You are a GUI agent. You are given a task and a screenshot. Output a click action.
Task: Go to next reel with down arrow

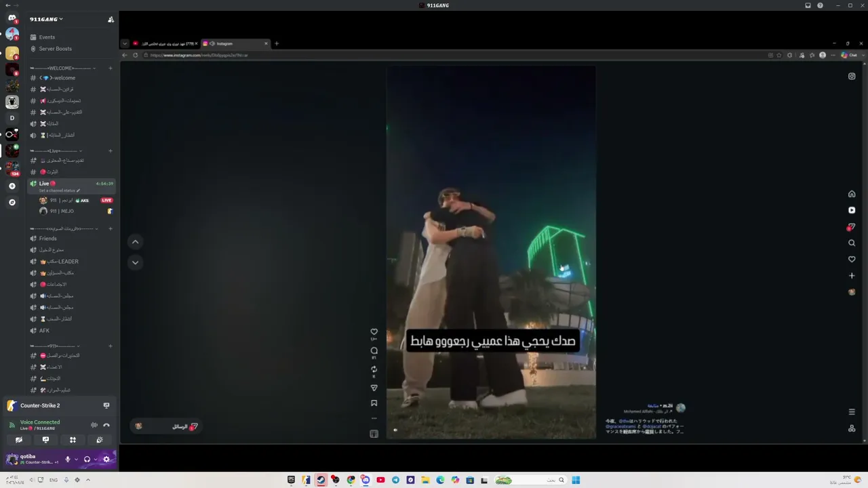coord(135,262)
